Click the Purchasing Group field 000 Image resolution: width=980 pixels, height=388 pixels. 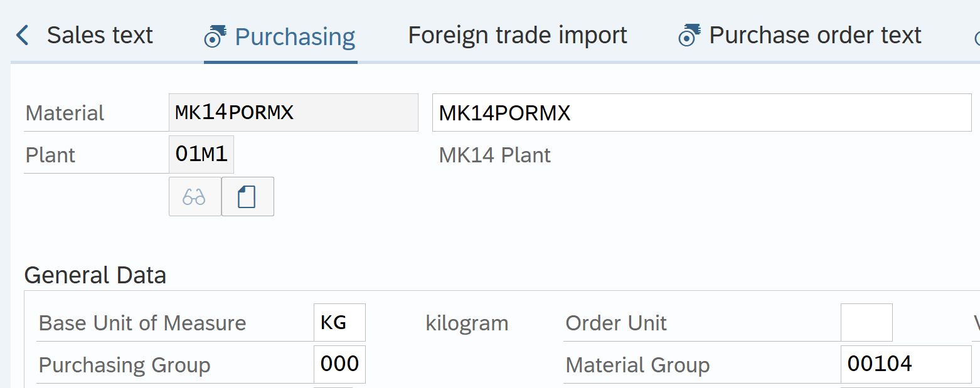tap(339, 365)
